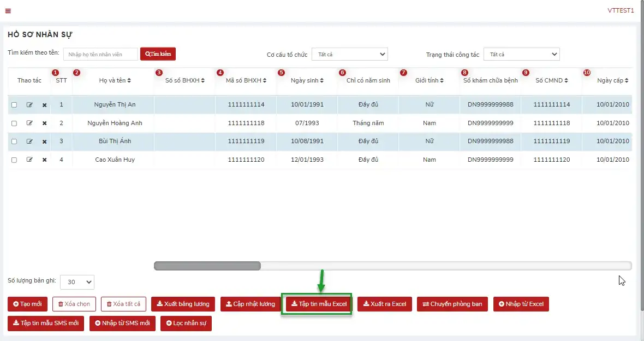Delete row Cao Xuân Huy with X icon

pos(44,160)
